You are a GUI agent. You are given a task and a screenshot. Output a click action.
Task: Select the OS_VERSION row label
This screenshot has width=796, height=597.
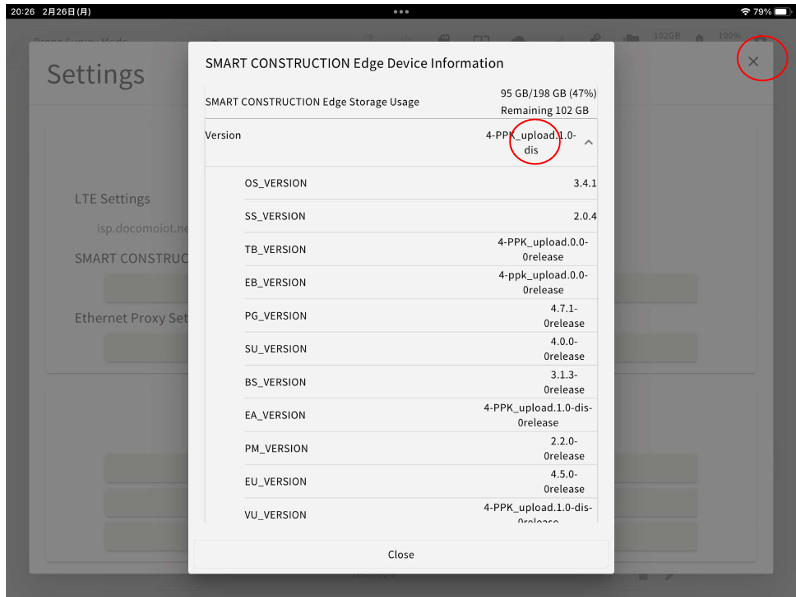[x=276, y=183]
